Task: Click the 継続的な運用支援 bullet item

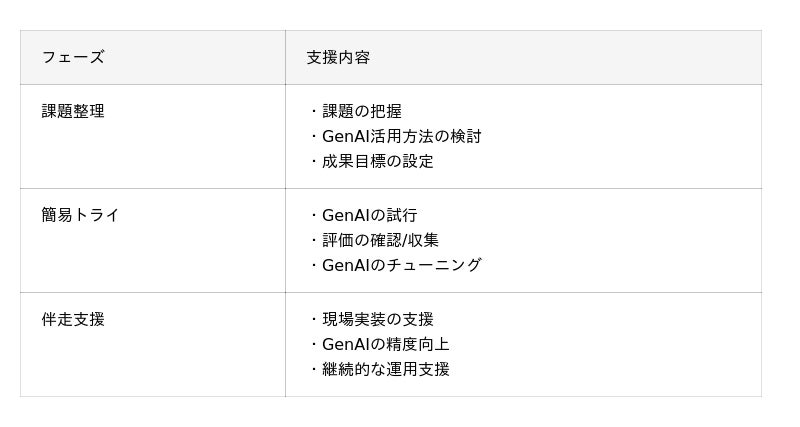Action: tap(385, 369)
